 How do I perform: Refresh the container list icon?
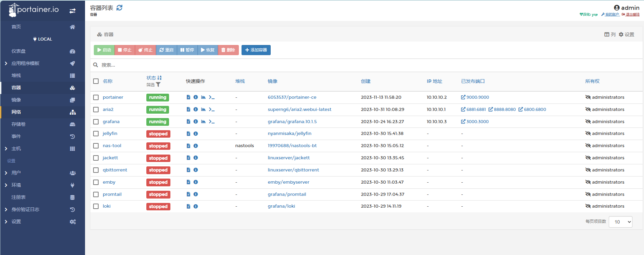(119, 7)
